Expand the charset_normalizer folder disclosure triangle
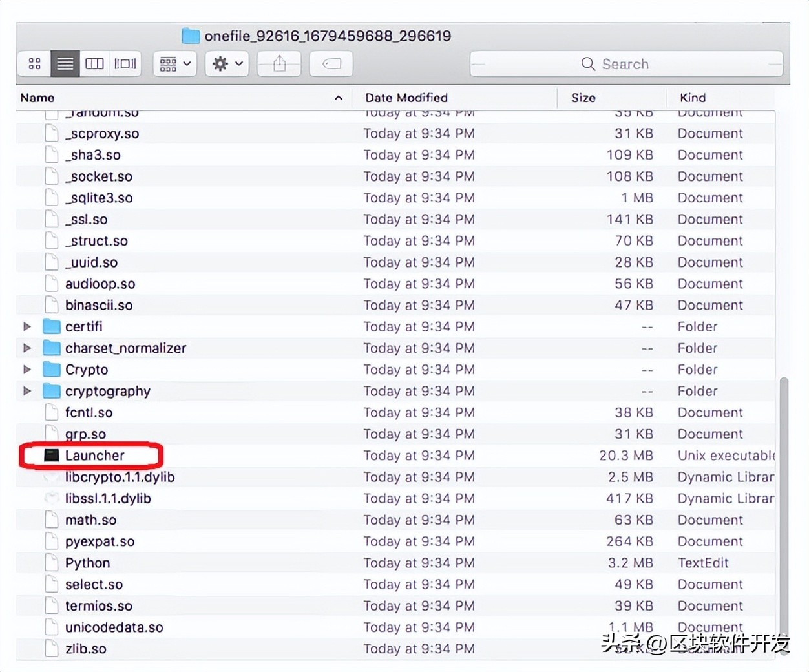 [x=27, y=348]
